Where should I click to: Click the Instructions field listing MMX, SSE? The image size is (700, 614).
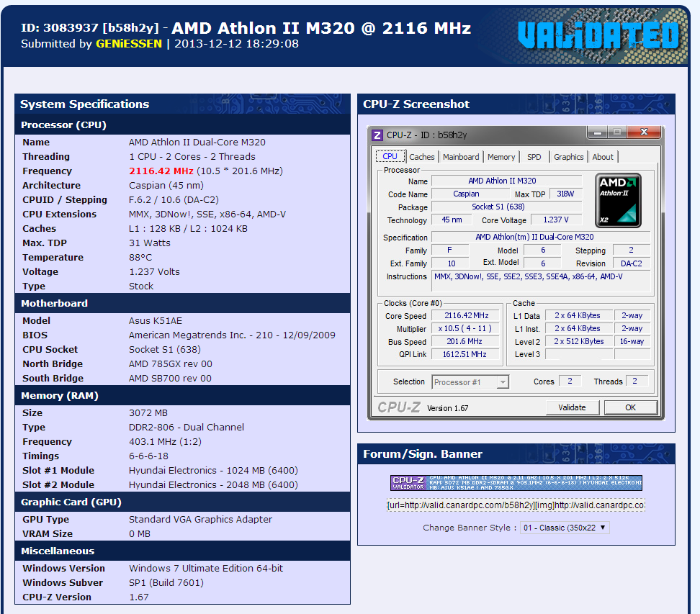(541, 281)
